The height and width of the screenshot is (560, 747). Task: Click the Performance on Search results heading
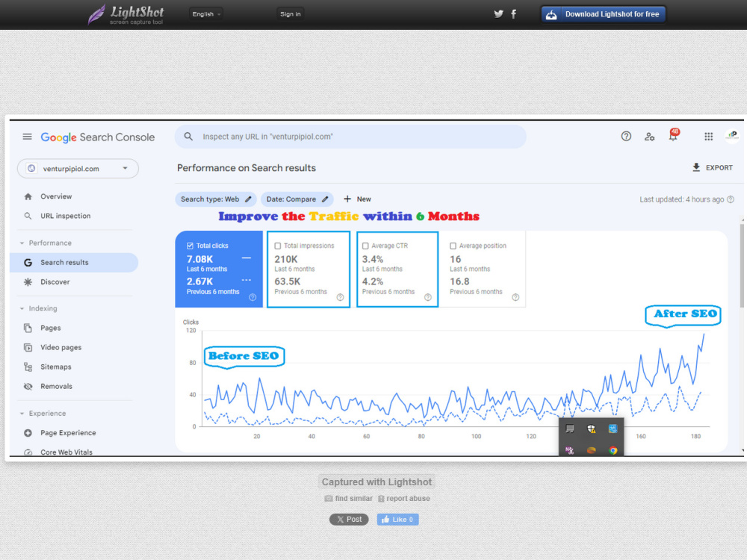coord(247,168)
